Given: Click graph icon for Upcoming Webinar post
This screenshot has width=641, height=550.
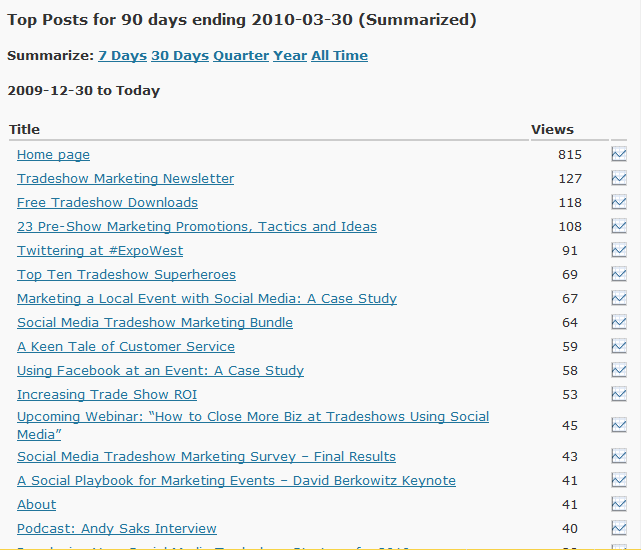Looking at the screenshot, I should (619, 425).
